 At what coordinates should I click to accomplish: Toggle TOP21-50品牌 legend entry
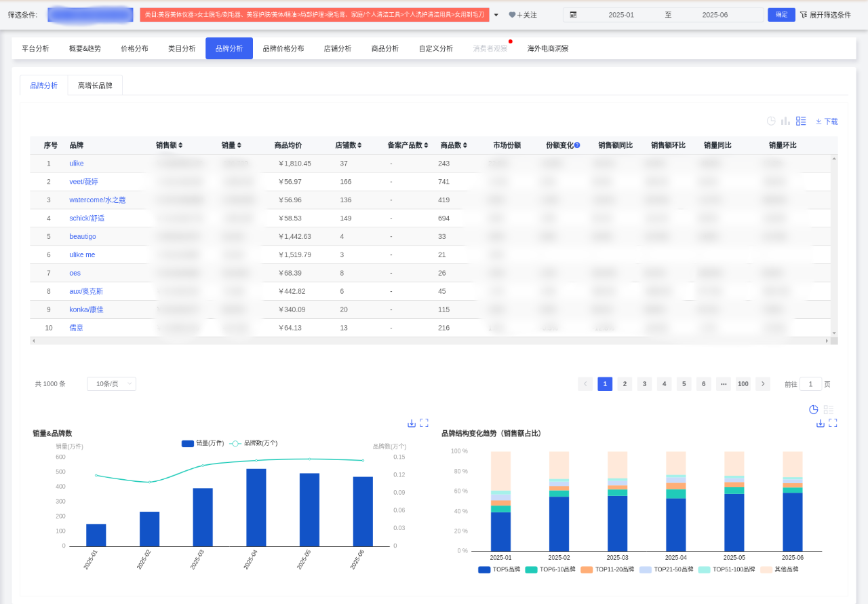pyautogui.click(x=667, y=569)
